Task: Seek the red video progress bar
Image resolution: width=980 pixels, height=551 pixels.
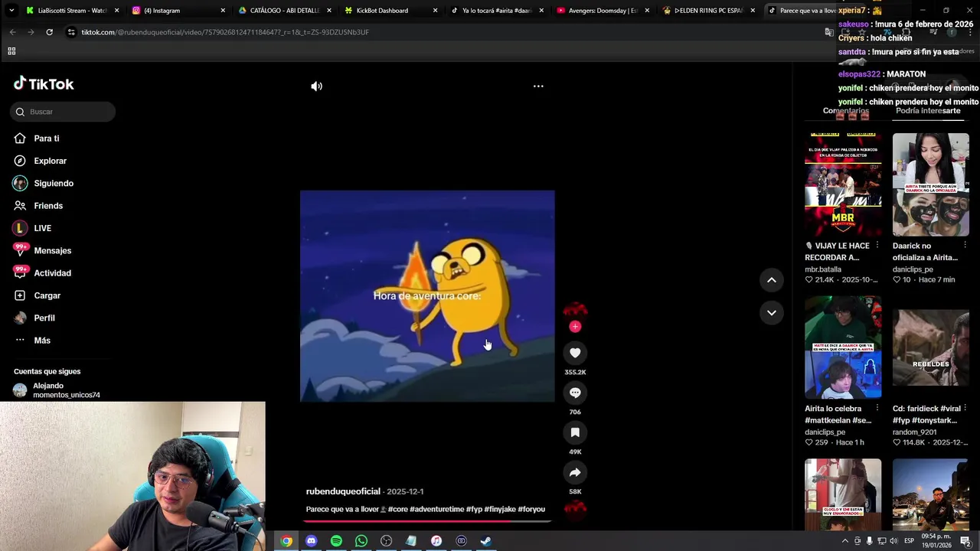Action: click(x=427, y=521)
